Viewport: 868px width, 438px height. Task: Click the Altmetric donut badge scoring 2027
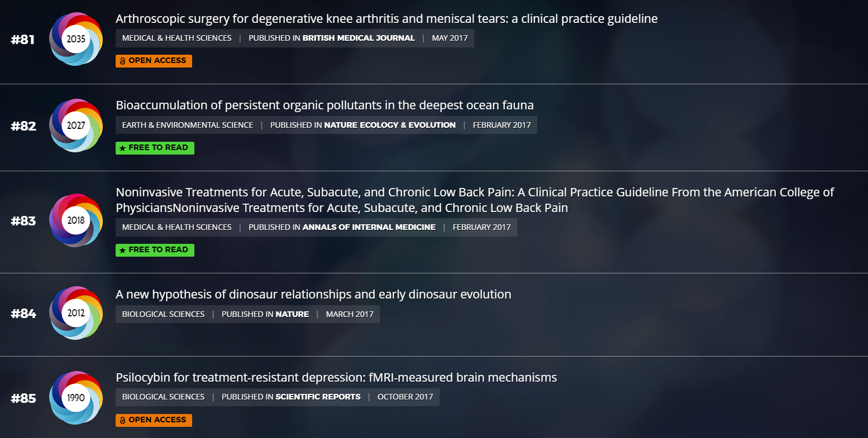click(76, 126)
